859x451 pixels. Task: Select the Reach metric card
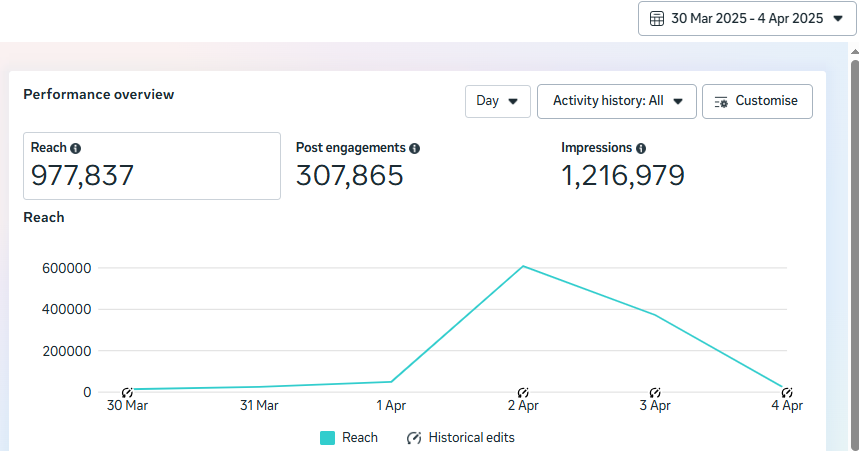[151, 166]
